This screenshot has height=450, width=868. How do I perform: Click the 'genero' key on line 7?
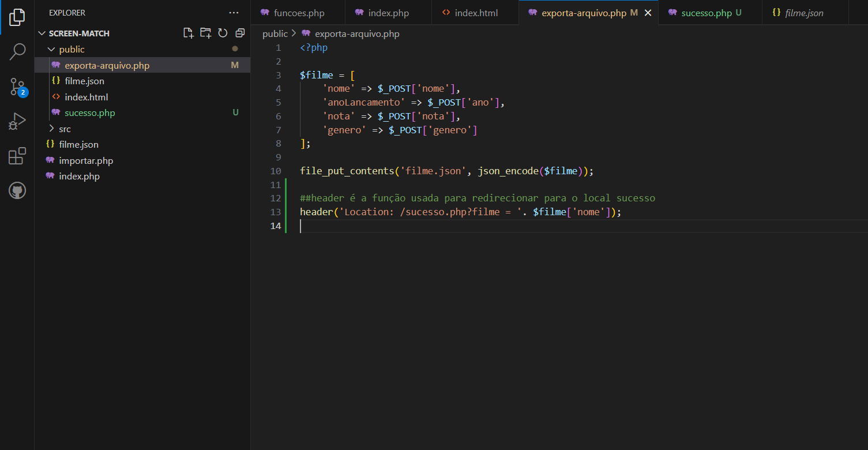344,130
